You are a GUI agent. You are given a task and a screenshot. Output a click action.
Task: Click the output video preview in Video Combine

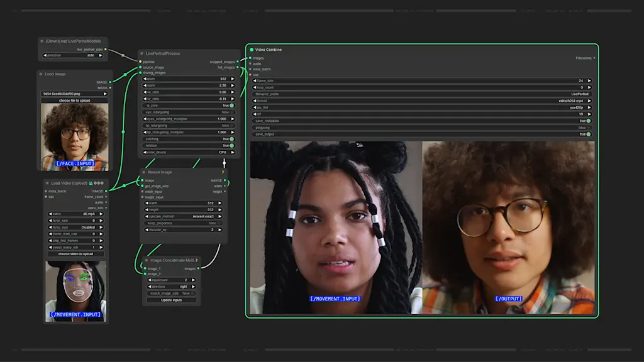click(x=422, y=228)
